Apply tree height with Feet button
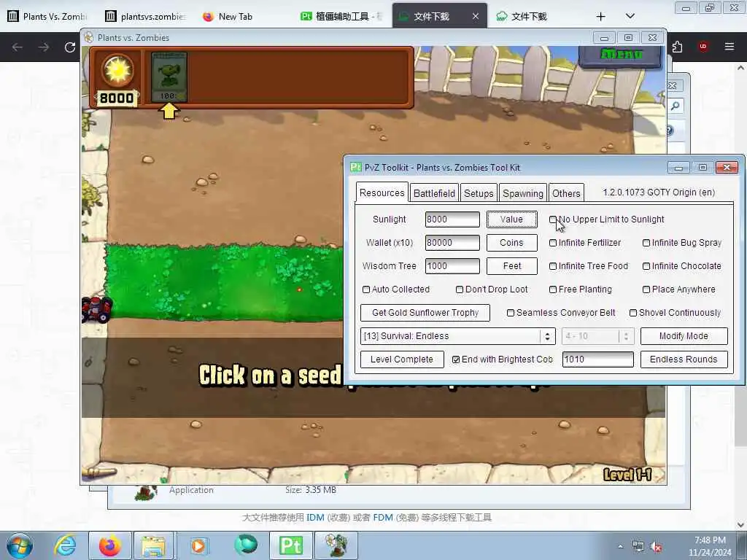 (x=511, y=265)
